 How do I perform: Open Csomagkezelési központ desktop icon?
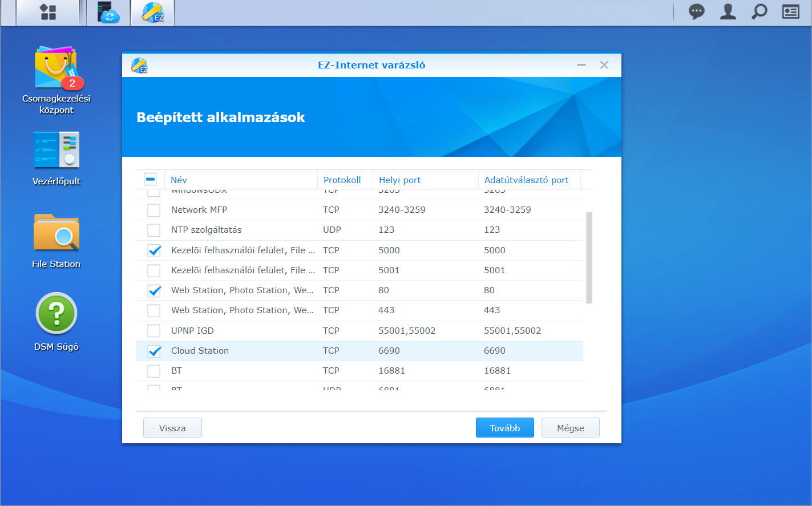56,80
